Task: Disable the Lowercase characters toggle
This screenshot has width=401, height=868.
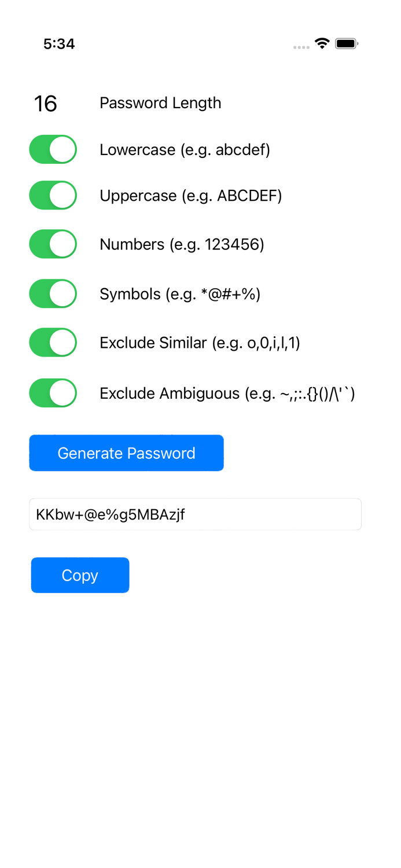Action: click(x=53, y=149)
